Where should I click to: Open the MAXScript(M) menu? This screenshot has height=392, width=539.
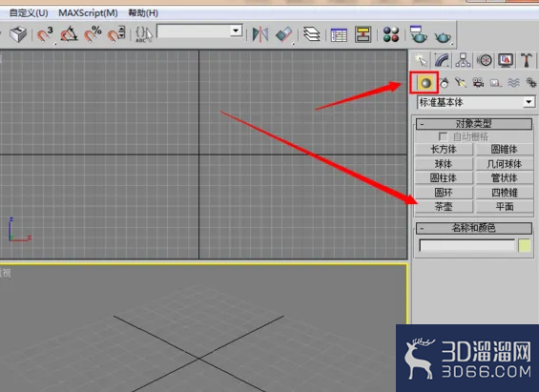(88, 13)
